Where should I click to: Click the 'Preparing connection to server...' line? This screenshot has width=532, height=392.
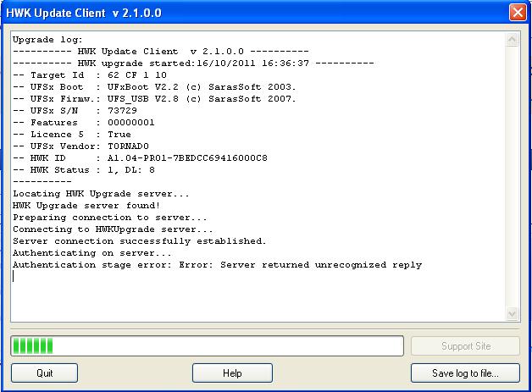(x=110, y=218)
